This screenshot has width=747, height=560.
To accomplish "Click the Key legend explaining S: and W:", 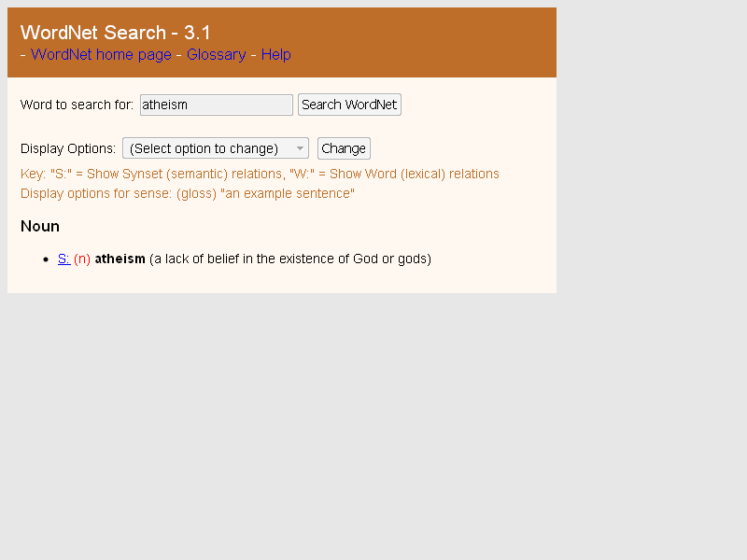I will (x=260, y=175).
